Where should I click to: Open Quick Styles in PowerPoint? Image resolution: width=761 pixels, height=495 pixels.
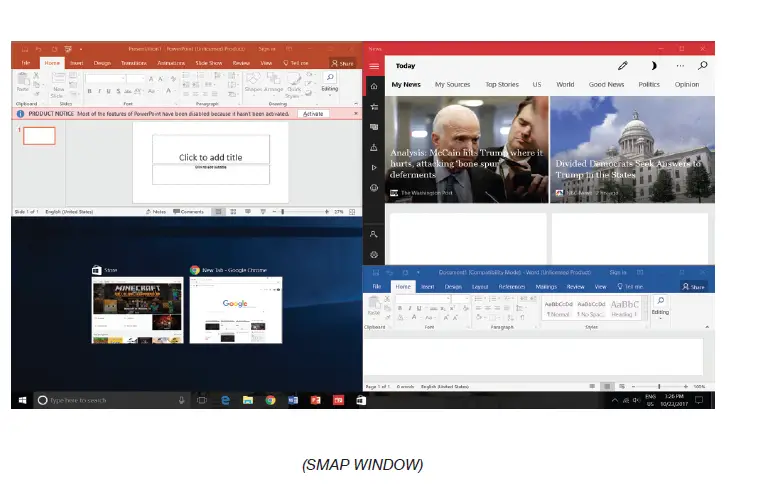[294, 85]
